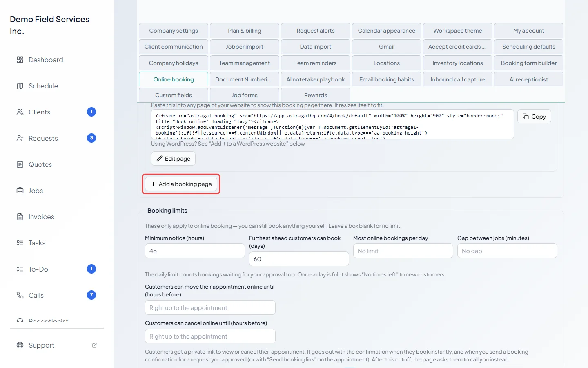Screen dimensions: 588x368
Task: Click the Furthest ahead days field
Action: pos(299,259)
